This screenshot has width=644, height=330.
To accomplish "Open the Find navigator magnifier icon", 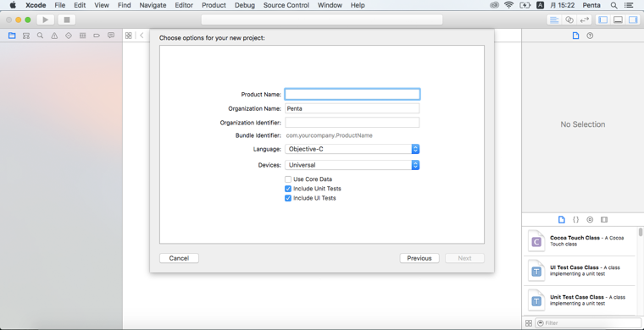I will (41, 36).
